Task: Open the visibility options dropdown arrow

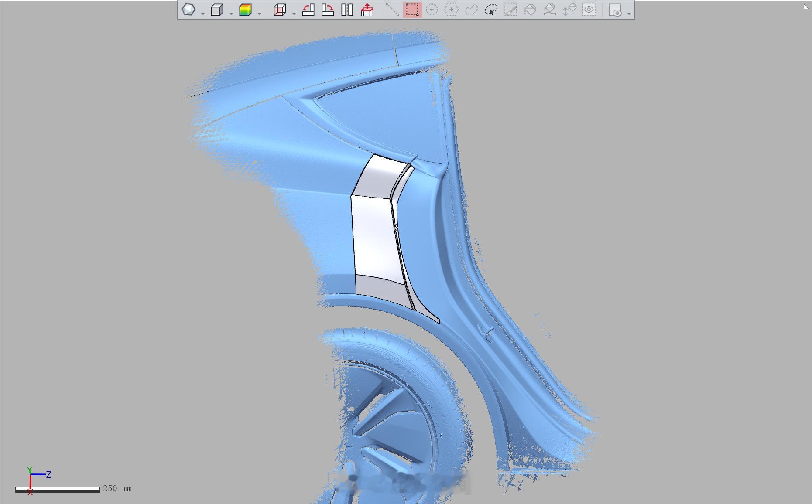Action: click(629, 14)
